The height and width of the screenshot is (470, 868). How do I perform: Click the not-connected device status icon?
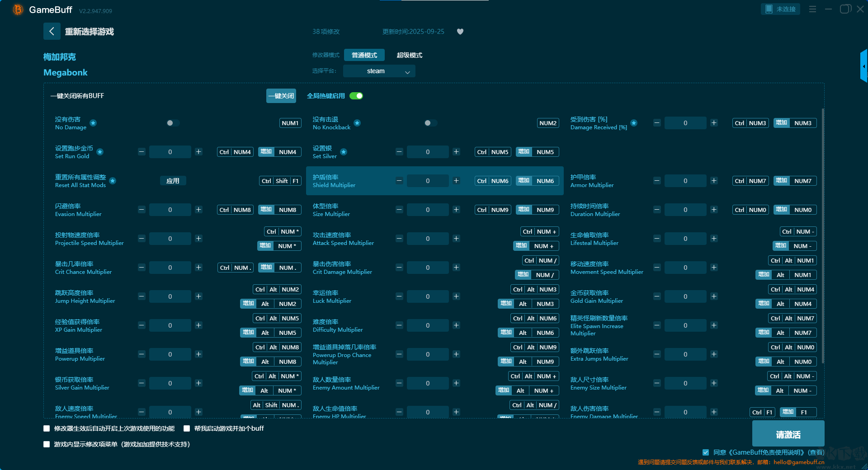pyautogui.click(x=769, y=9)
